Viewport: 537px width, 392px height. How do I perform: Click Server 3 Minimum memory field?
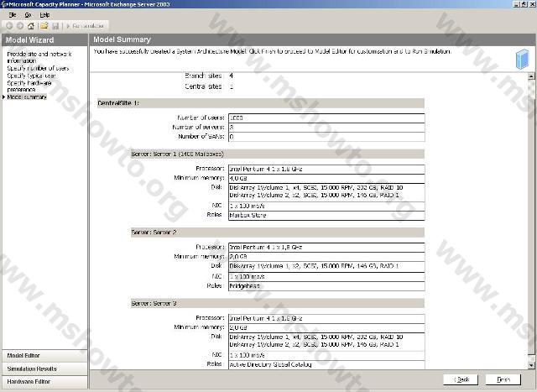click(x=326, y=327)
